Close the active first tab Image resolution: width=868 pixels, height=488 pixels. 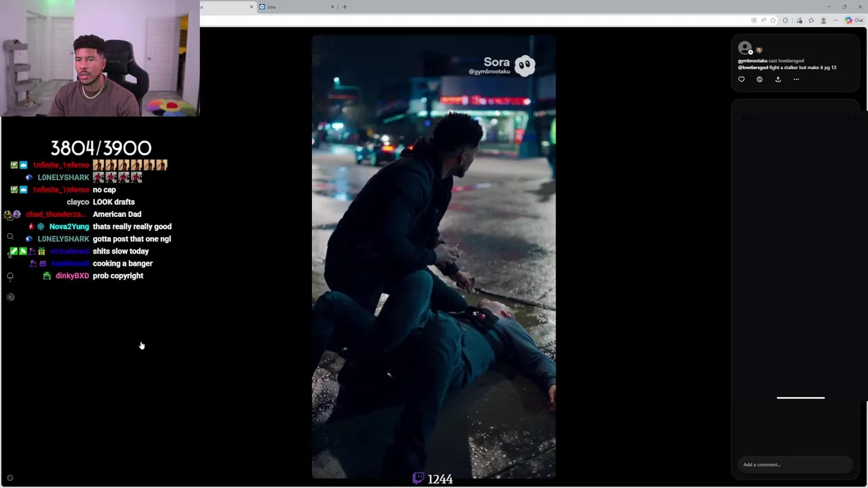[252, 7]
